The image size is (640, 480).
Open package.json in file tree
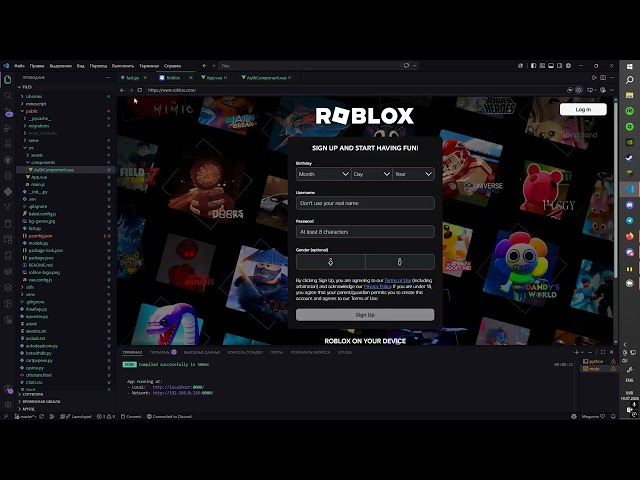(41, 258)
